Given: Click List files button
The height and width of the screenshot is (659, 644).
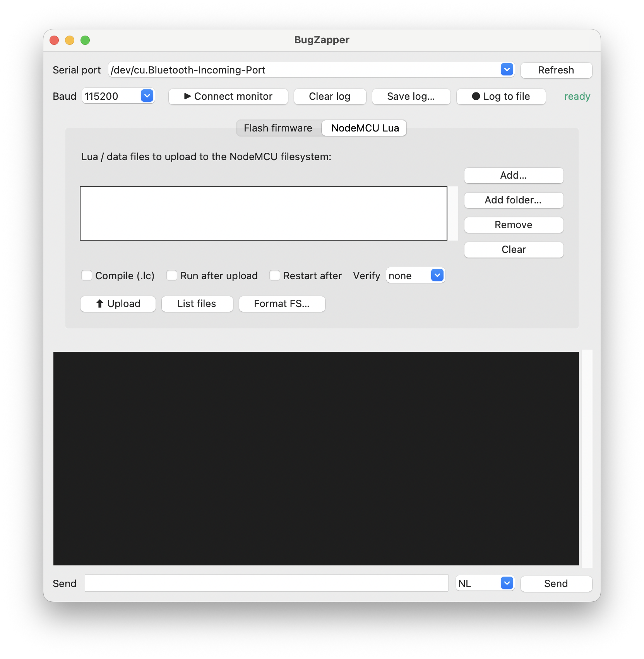Looking at the screenshot, I should pos(197,304).
